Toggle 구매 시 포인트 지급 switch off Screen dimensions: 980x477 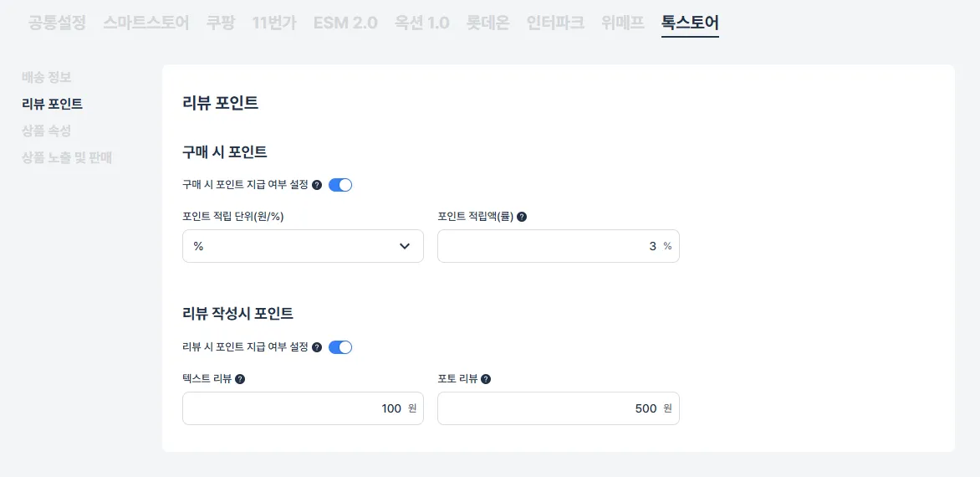(340, 185)
